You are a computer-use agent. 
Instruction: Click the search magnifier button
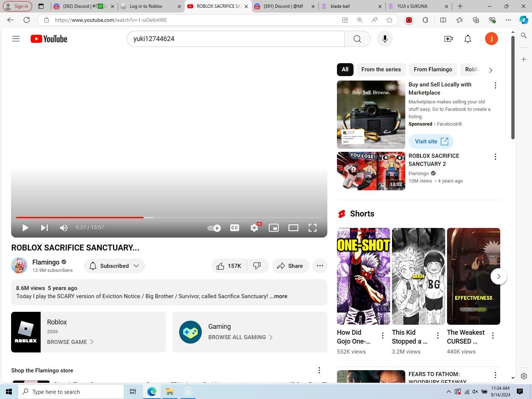tap(357, 39)
